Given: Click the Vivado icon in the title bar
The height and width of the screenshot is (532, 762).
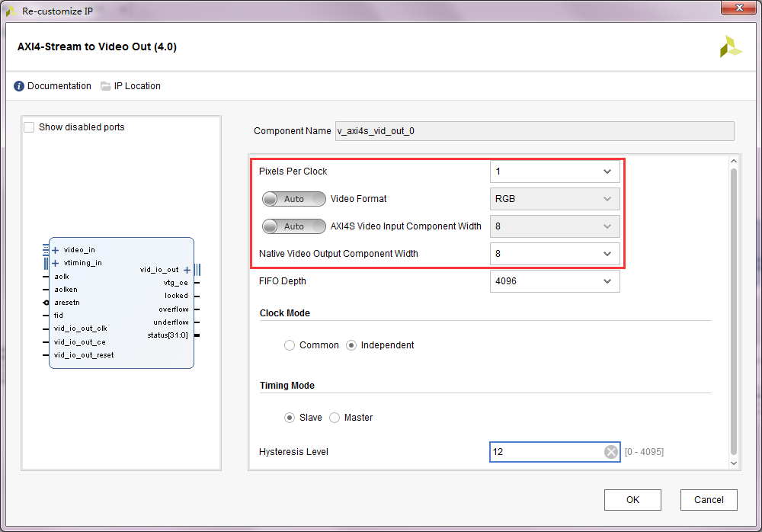Looking at the screenshot, I should (11, 11).
